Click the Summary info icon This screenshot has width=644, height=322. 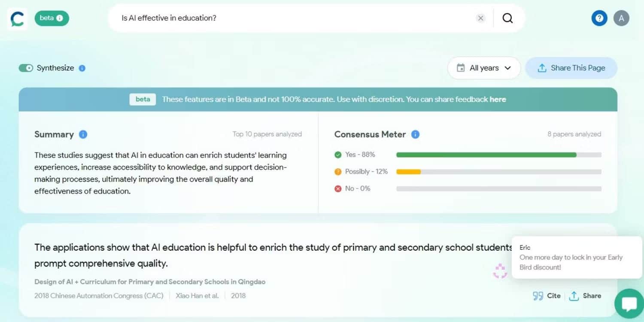[x=83, y=134]
